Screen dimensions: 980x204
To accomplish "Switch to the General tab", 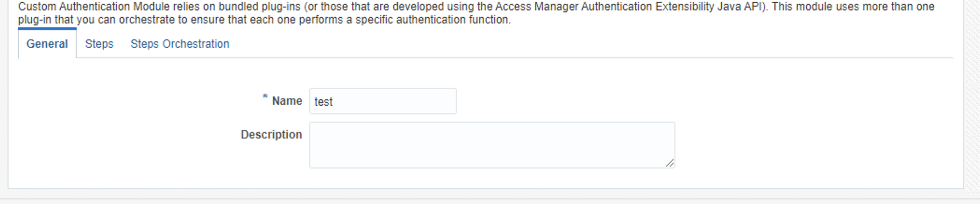I will click(x=47, y=44).
